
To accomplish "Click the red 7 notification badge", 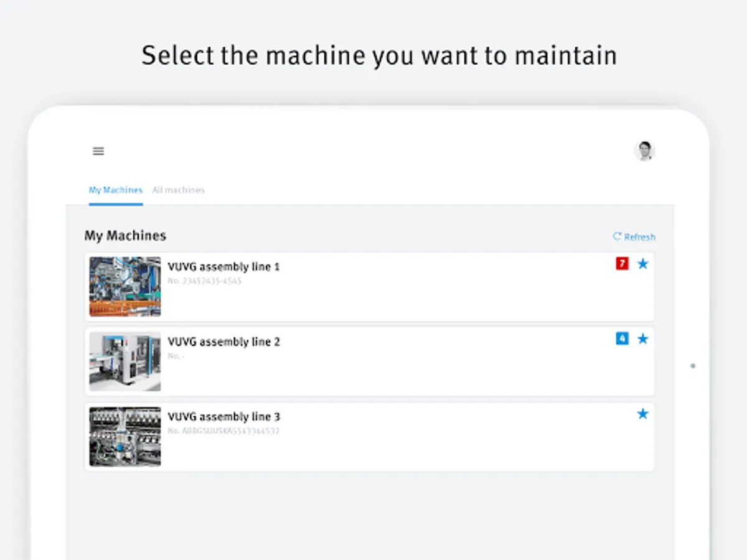I will click(x=622, y=264).
